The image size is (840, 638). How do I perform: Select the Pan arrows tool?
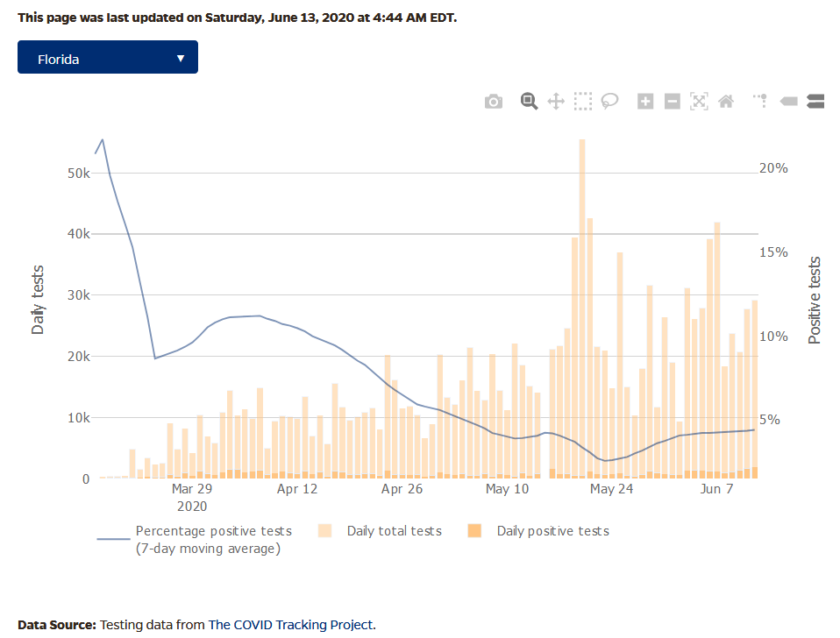(x=556, y=102)
